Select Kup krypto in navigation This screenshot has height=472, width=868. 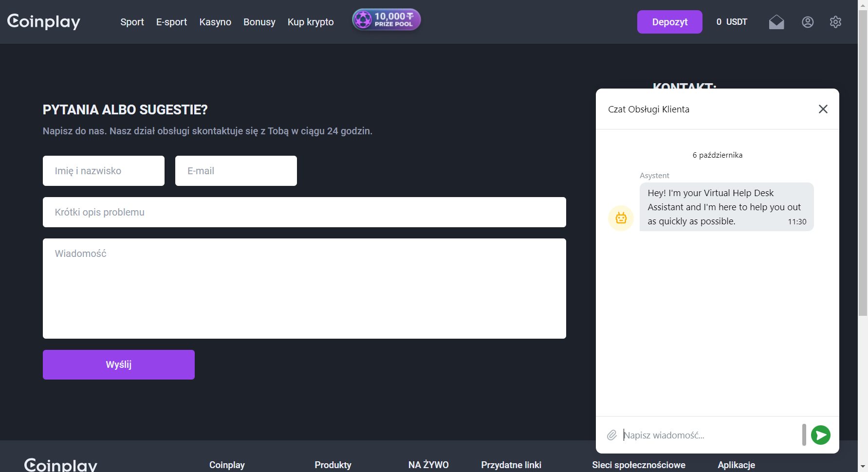point(311,22)
